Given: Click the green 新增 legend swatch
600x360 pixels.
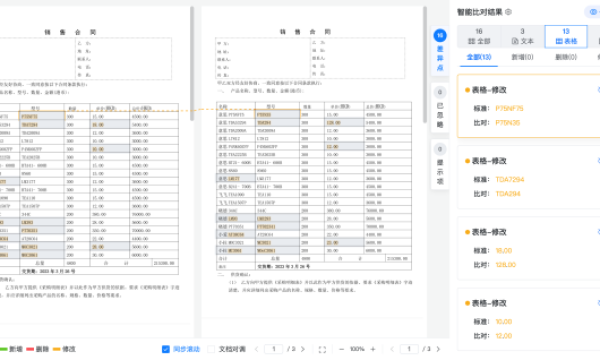Looking at the screenshot, I should tap(3, 349).
